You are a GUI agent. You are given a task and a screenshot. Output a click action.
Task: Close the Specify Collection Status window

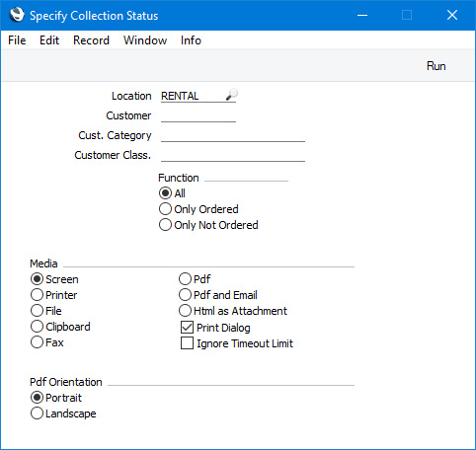tap(452, 15)
